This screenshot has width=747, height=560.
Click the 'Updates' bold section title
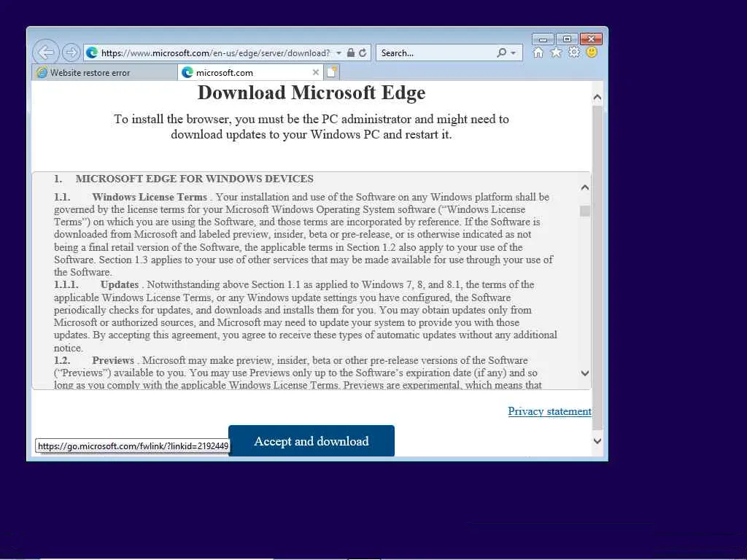[120, 285]
